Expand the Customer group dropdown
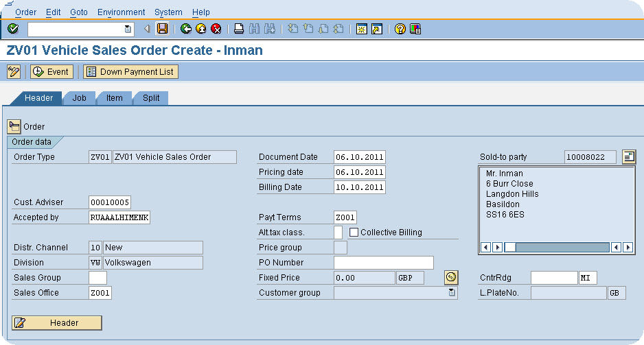Image resolution: width=644 pixels, height=345 pixels. pos(452,292)
